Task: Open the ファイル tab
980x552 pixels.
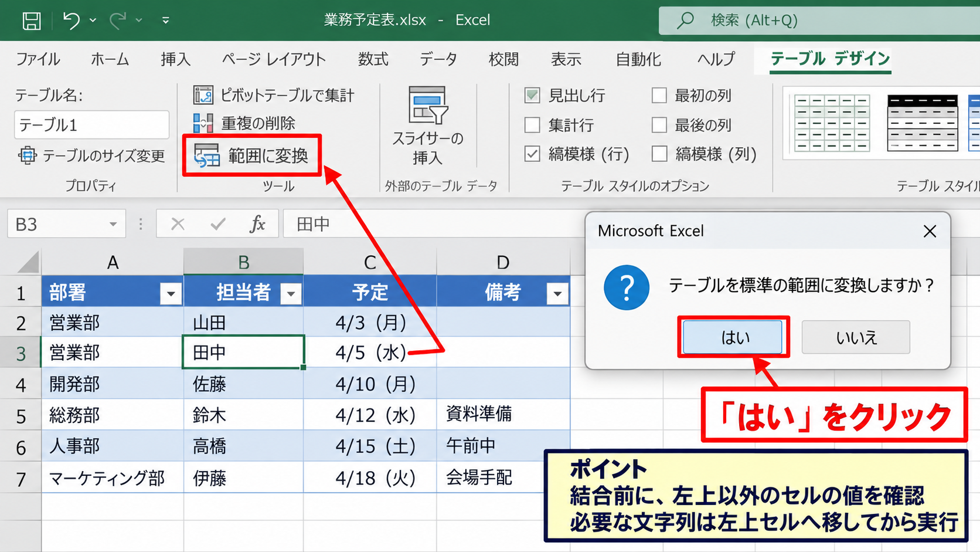Action: click(x=38, y=59)
